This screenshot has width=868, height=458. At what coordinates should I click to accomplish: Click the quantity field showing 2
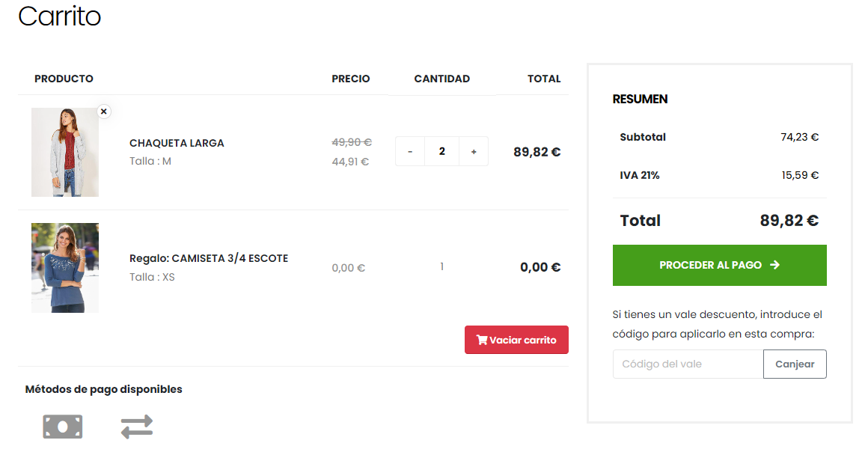tap(442, 151)
